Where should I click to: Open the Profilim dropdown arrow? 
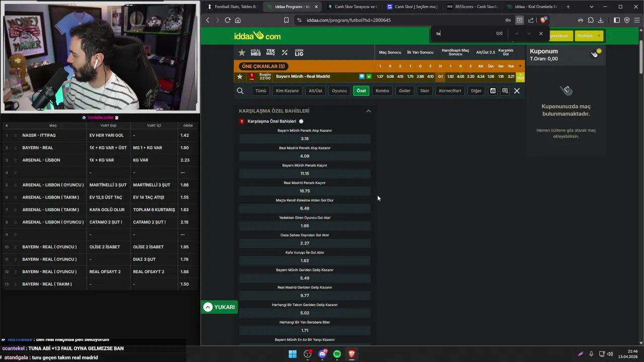[599, 36]
